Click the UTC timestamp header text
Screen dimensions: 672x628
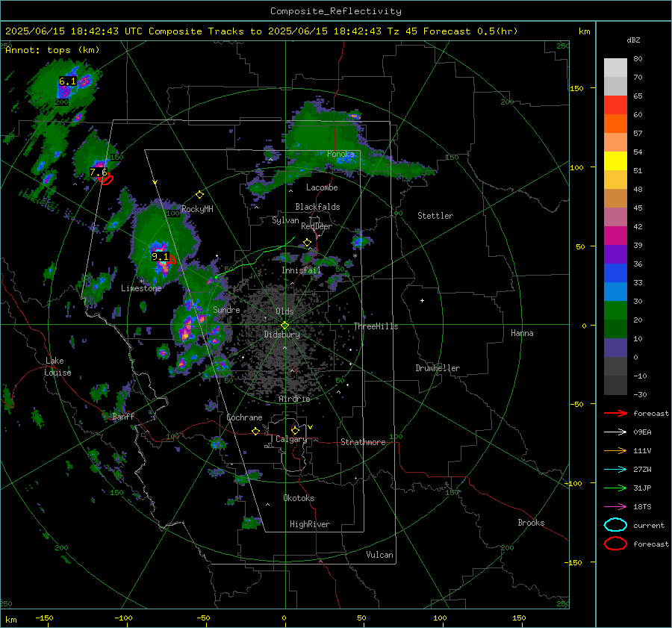click(261, 31)
